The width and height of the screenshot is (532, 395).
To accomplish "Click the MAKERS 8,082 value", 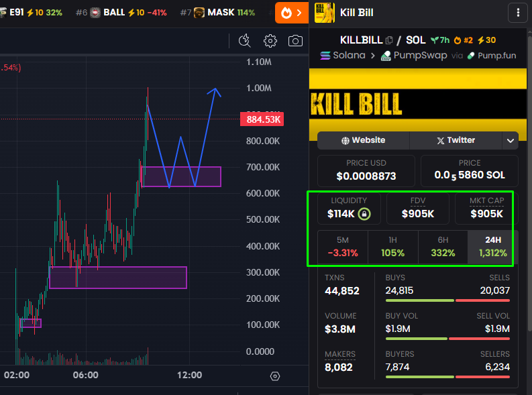I will tap(339, 368).
